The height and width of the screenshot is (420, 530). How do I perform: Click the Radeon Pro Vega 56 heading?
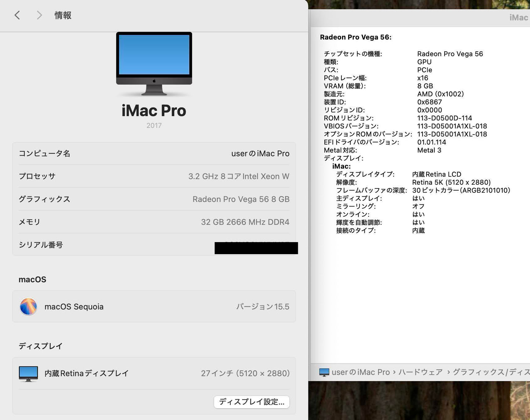point(356,37)
